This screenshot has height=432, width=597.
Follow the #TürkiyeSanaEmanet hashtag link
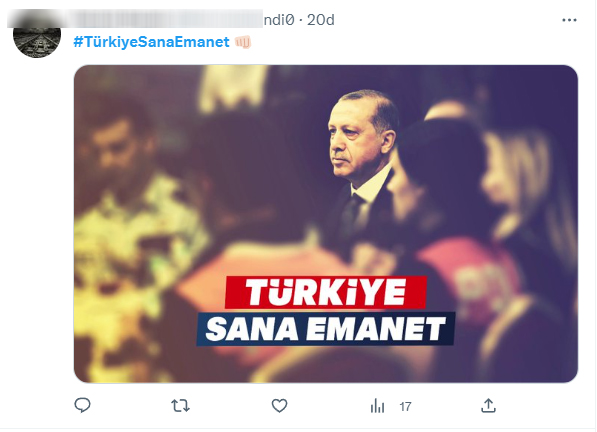[152, 42]
